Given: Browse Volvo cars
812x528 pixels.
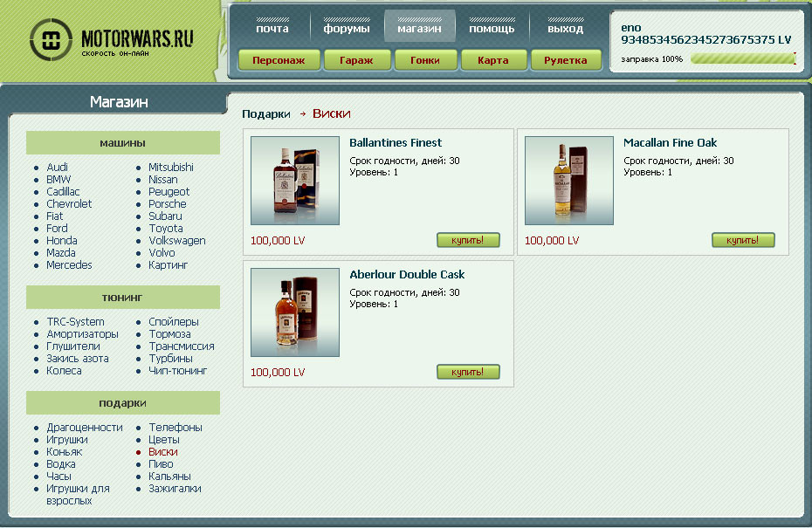Looking at the screenshot, I should (x=162, y=252).
